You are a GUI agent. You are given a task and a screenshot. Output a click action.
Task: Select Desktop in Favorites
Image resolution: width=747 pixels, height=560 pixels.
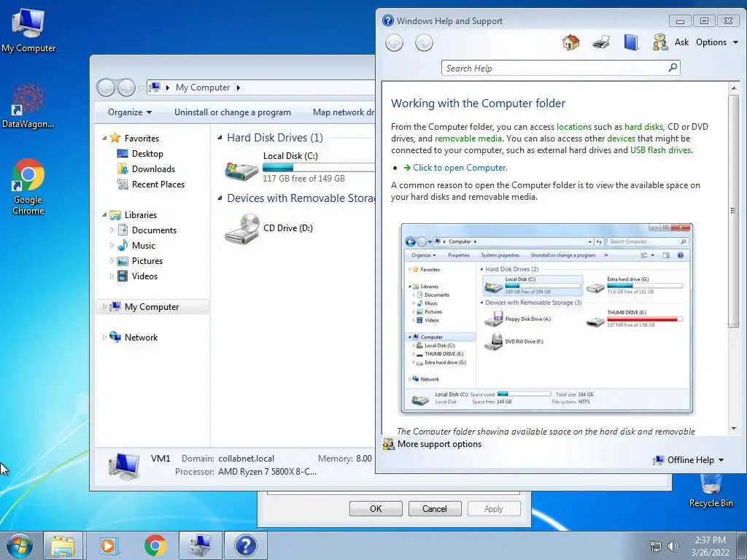pyautogui.click(x=147, y=154)
